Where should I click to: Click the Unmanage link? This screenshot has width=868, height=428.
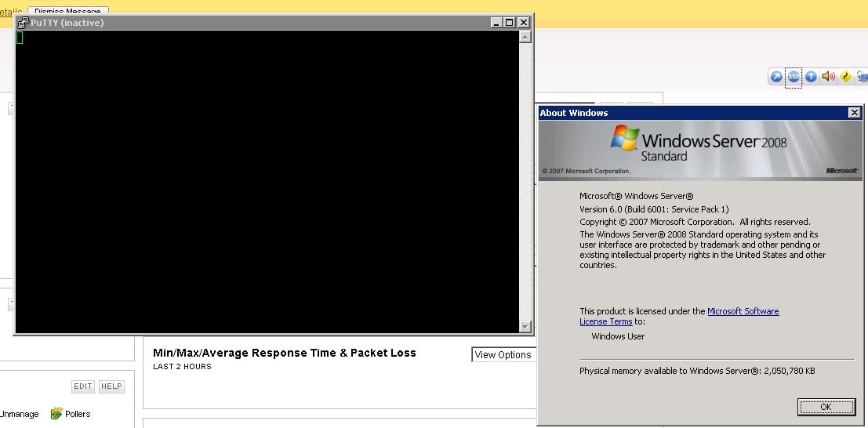(20, 414)
